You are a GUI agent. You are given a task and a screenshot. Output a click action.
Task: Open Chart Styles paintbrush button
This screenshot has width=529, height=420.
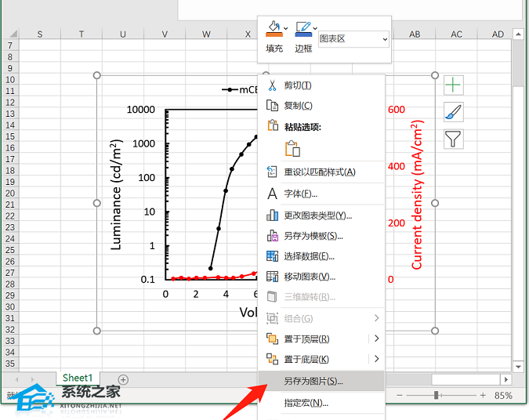click(x=453, y=112)
